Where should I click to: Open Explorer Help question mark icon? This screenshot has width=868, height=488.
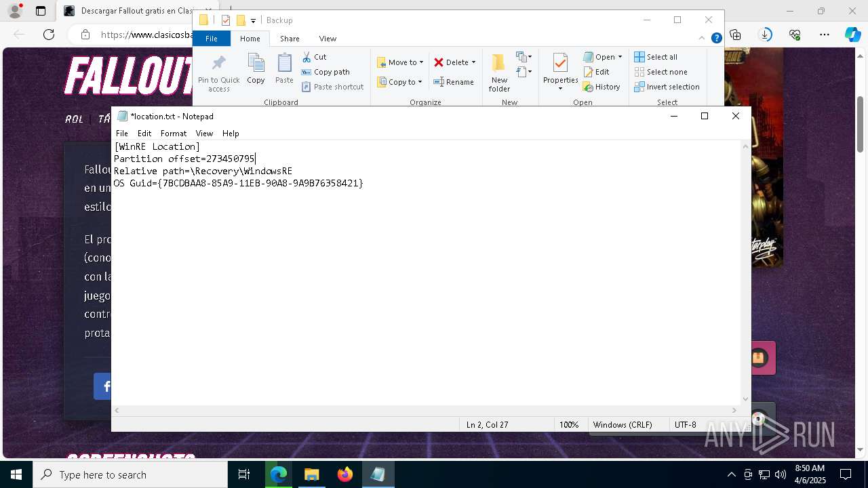pos(716,38)
